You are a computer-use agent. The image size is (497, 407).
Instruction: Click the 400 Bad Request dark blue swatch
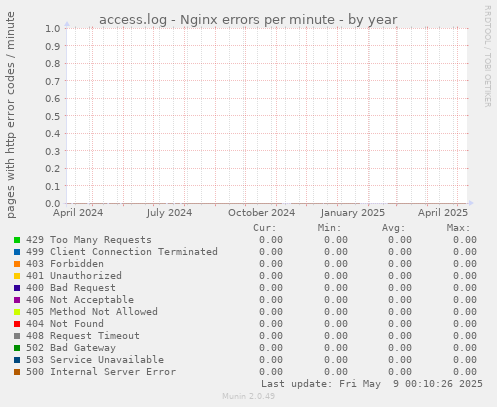coord(17,288)
